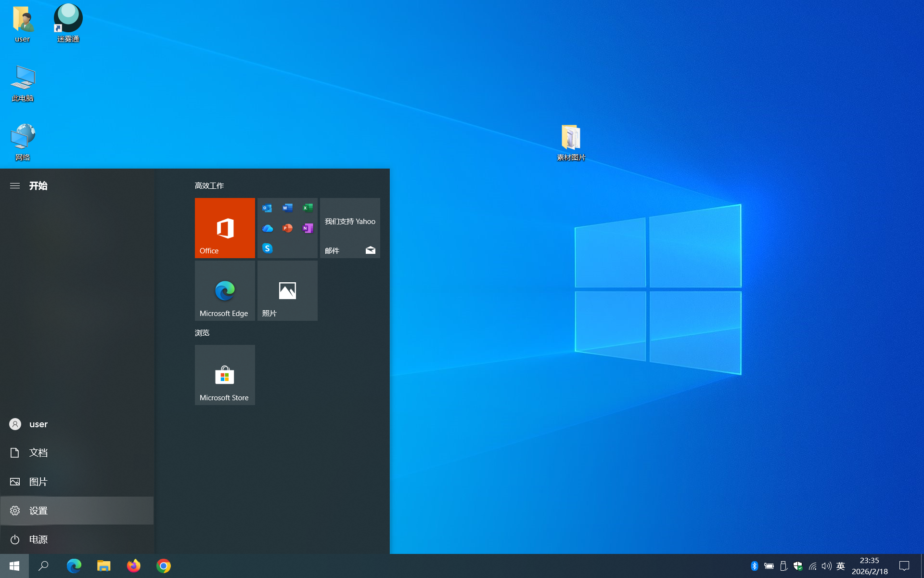
Task: Open the 照片 (Photos) tile
Action: pyautogui.click(x=287, y=290)
